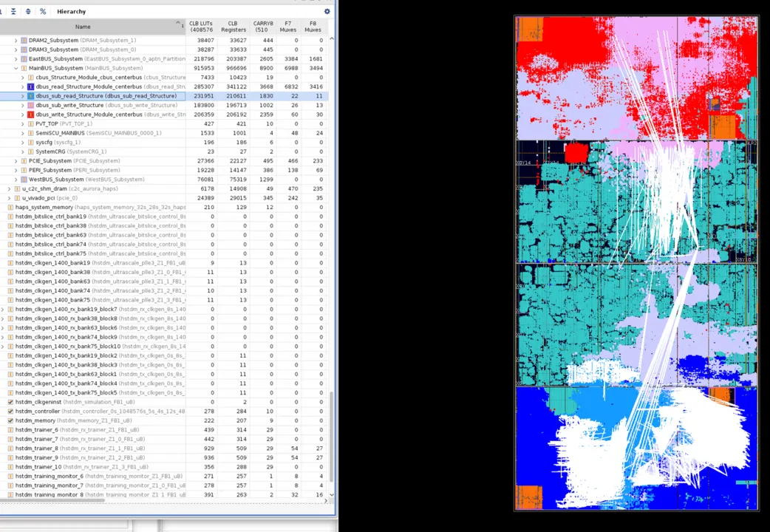Collapse the MainBUS_Subsystem tree node
This screenshot has width=770, height=532.
coord(16,68)
